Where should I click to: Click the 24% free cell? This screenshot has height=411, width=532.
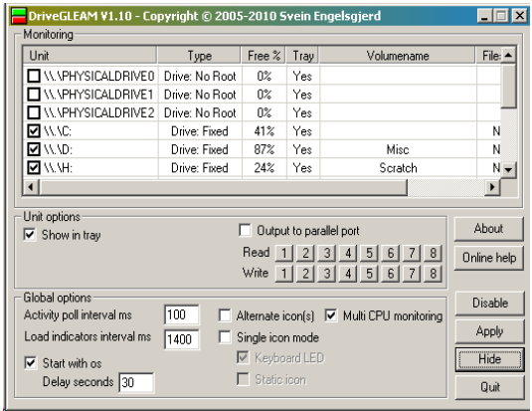coord(264,168)
